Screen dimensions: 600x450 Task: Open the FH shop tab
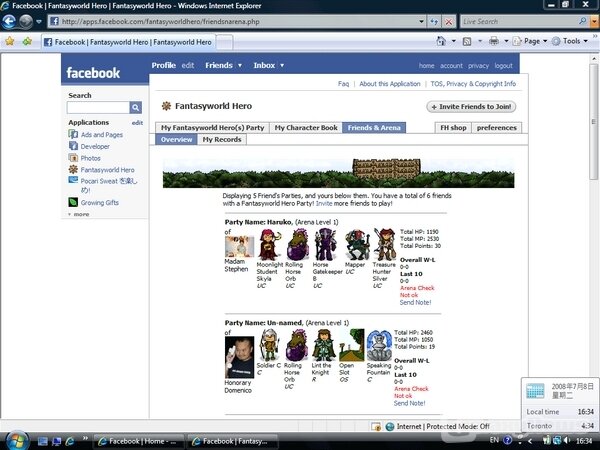coord(453,127)
